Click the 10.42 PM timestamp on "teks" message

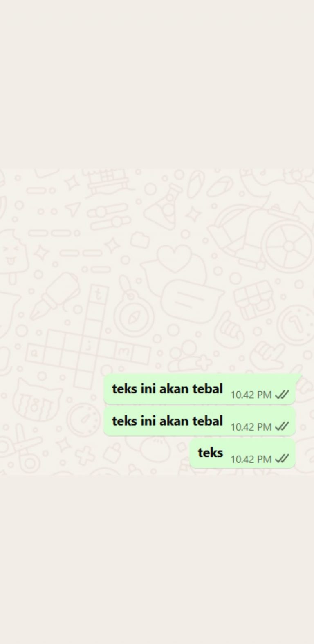tap(251, 459)
